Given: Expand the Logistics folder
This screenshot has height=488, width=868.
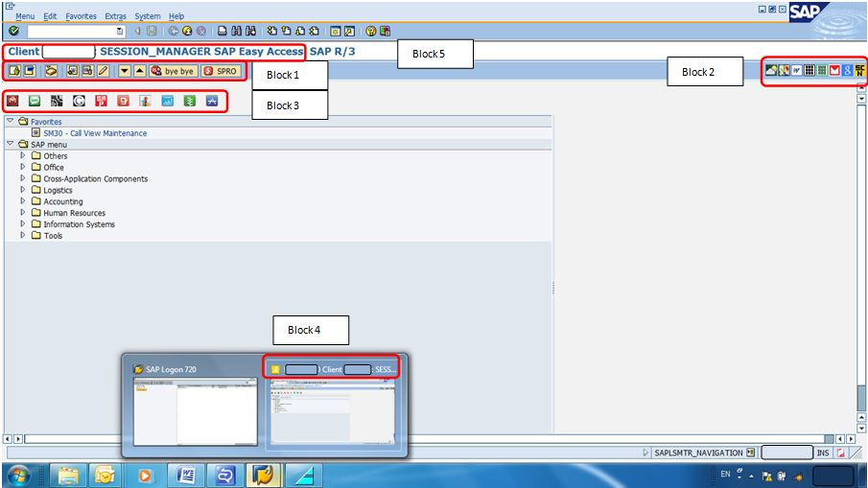Looking at the screenshot, I should tap(23, 189).
